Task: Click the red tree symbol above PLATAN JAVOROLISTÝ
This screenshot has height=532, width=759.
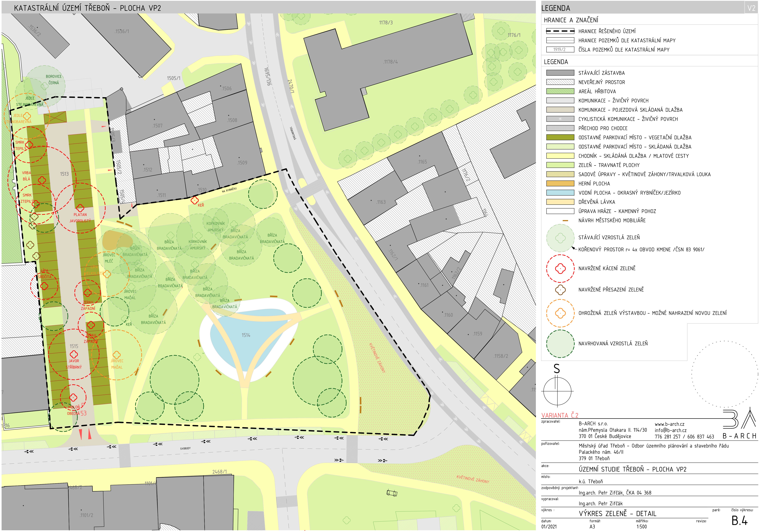Action: coord(80,208)
